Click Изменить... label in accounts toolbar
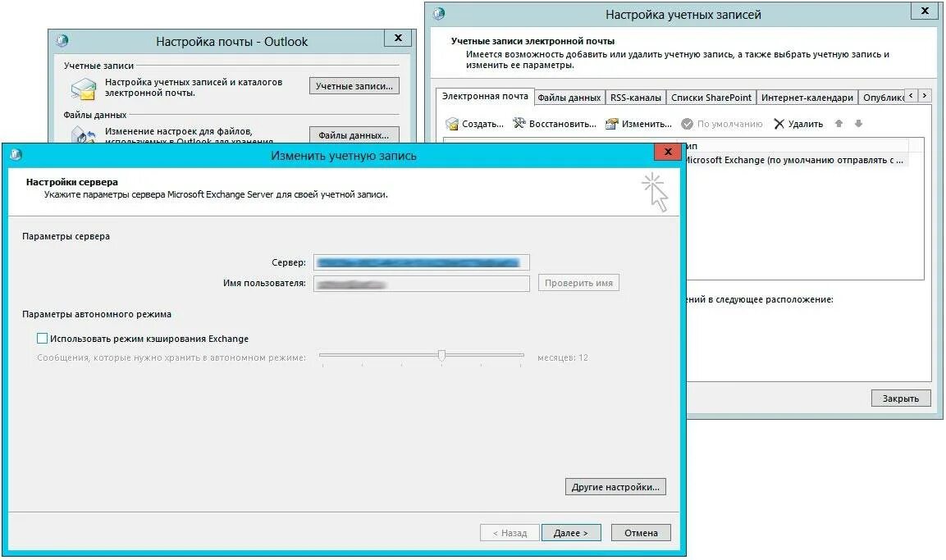 click(647, 124)
